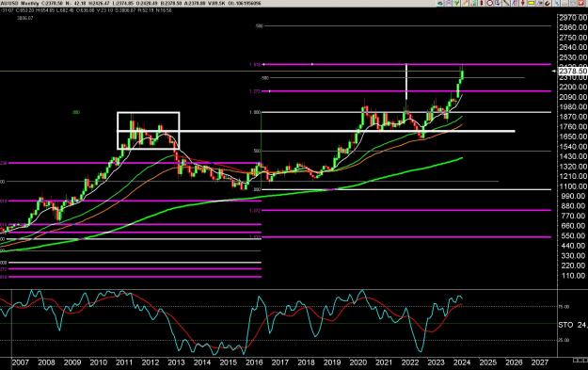588x370 pixels.
Task: Select the white rectangle drawn around 2011-2012 highs
Action: click(149, 131)
